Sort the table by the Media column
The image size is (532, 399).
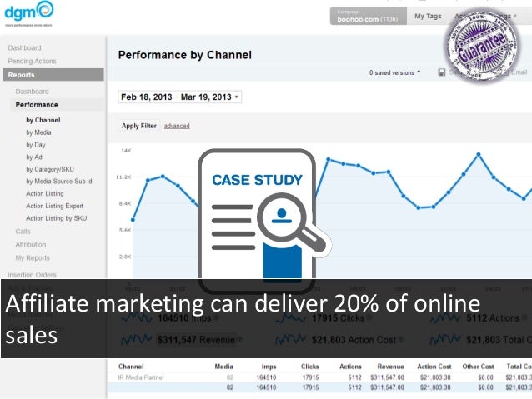(224, 367)
